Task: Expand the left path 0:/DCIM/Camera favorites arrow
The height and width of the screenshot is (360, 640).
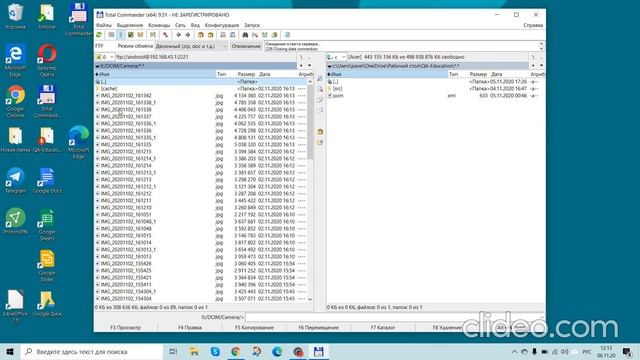Action: tap(98, 66)
